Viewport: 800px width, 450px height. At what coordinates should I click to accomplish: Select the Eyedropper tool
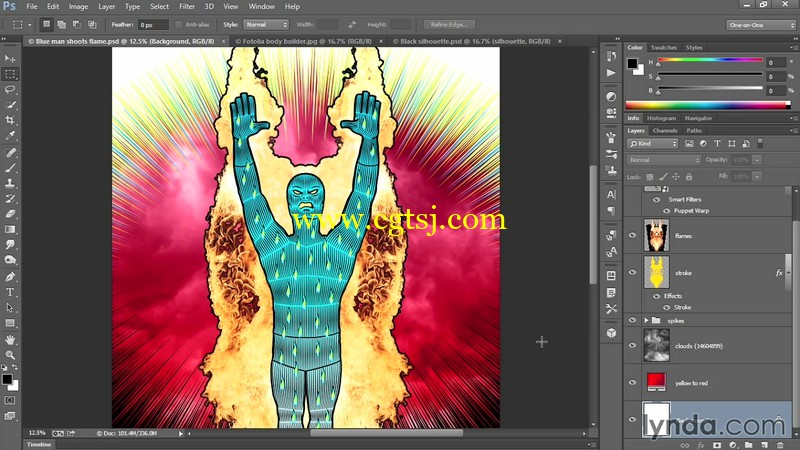click(10, 136)
